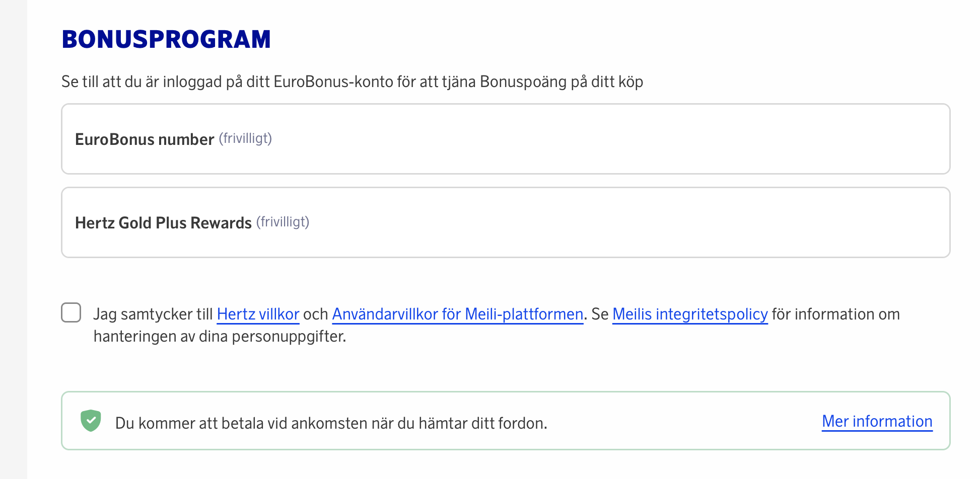Click the green shield checkmark icon
This screenshot has height=479, width=980.
point(91,421)
